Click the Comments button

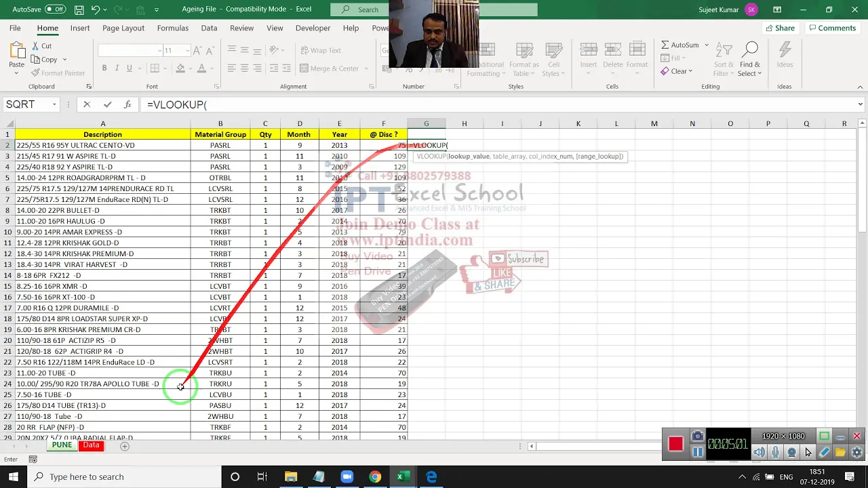pos(832,28)
